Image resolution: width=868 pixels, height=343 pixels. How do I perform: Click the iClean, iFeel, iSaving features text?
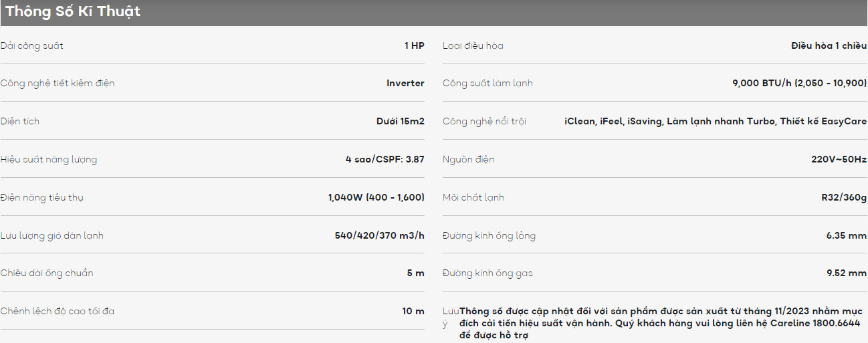[x=715, y=122]
